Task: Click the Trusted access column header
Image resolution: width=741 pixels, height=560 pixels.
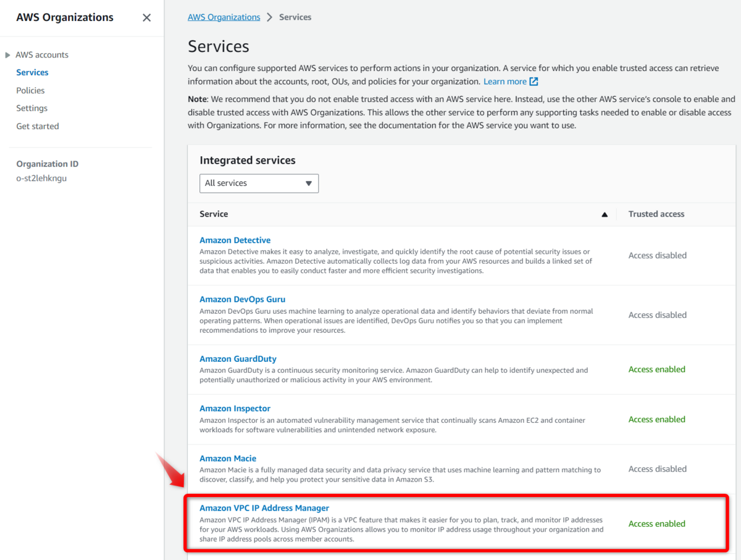Action: (x=656, y=214)
